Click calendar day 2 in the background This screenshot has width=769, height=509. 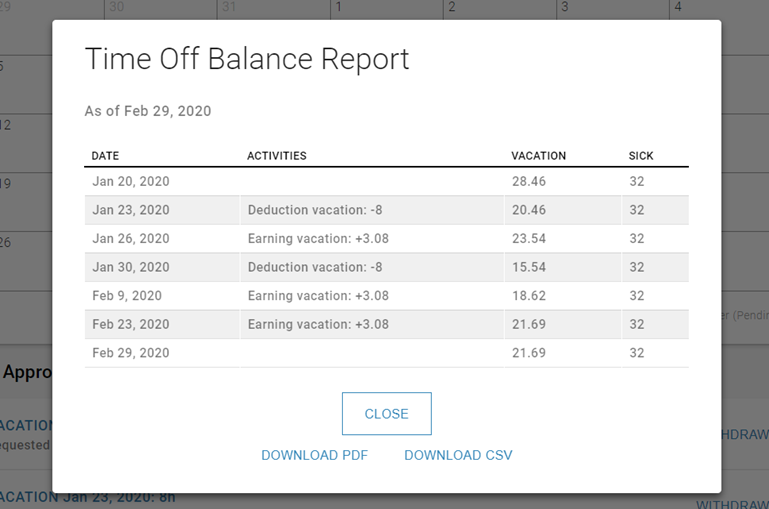(451, 8)
